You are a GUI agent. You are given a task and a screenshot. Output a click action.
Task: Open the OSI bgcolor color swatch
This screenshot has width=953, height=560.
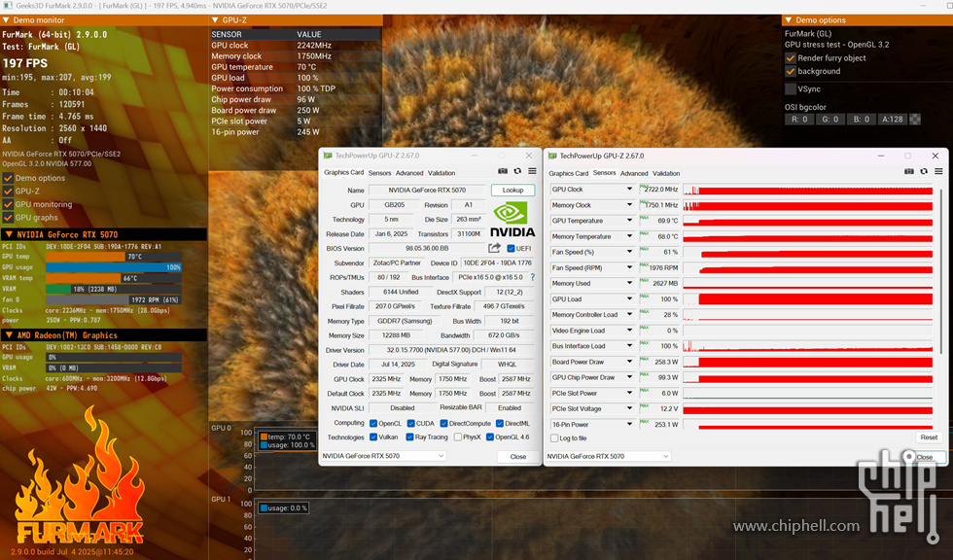(x=915, y=119)
